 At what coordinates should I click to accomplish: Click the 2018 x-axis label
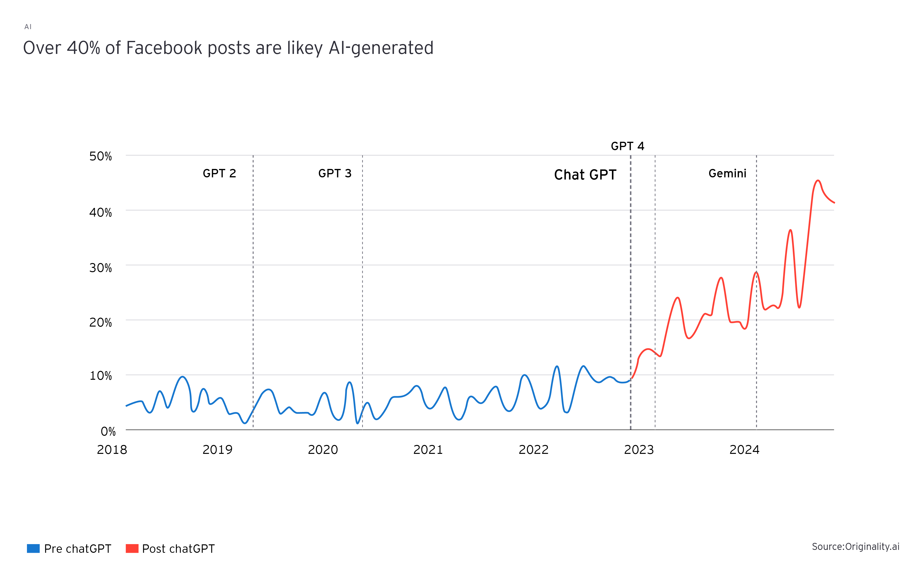pos(112,450)
